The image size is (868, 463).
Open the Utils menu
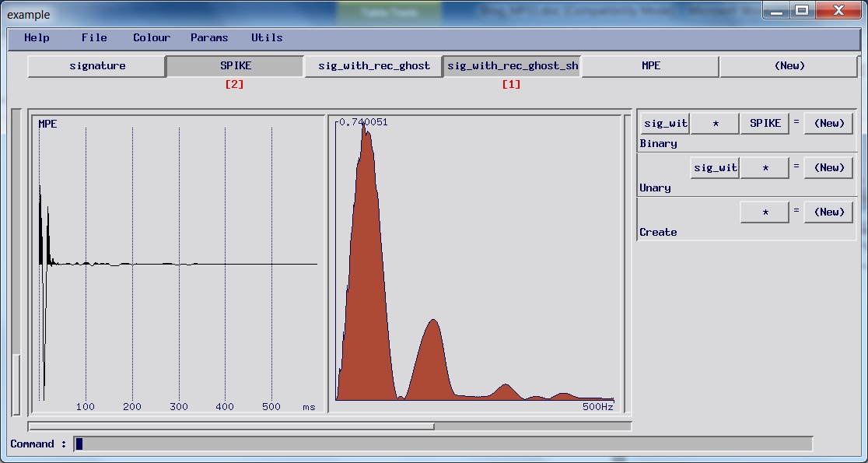pyautogui.click(x=267, y=37)
